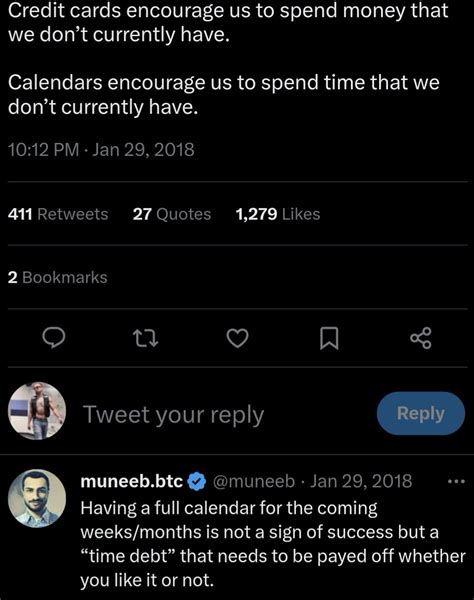This screenshot has height=600, width=474.
Task: View the 27 Quotes list
Action: pos(172,214)
